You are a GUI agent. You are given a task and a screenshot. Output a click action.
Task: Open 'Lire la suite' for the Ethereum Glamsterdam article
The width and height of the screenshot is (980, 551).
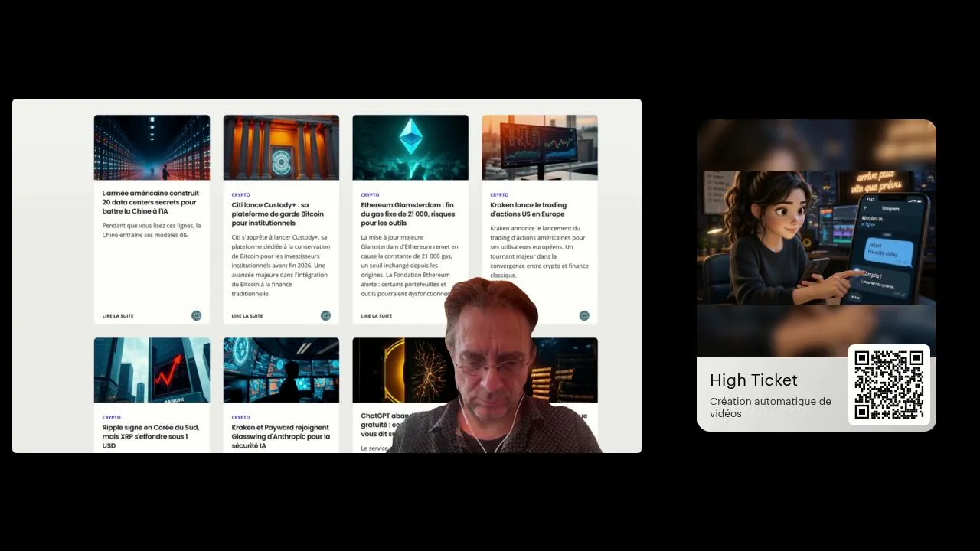pos(377,316)
